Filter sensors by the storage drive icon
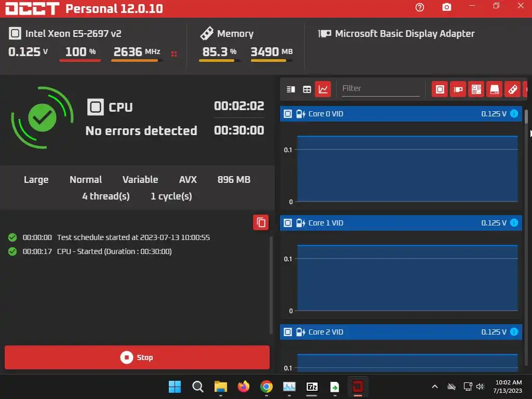532x399 pixels. pos(495,89)
